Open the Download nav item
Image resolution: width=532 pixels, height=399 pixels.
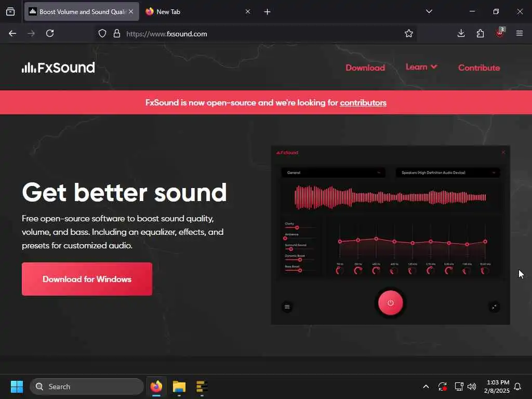365,68
